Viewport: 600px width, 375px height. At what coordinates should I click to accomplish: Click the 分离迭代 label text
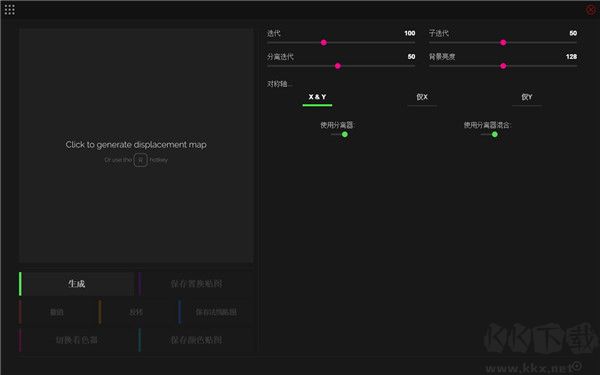tap(280, 57)
